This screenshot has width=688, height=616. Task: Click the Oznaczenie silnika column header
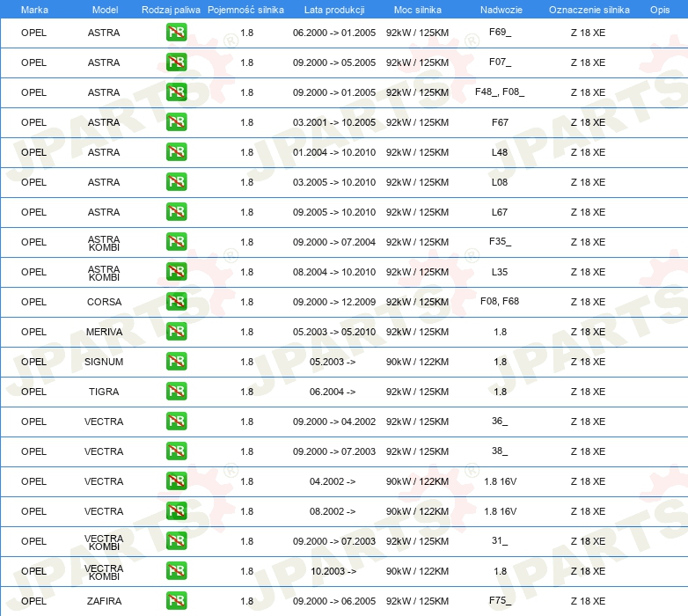[589, 10]
